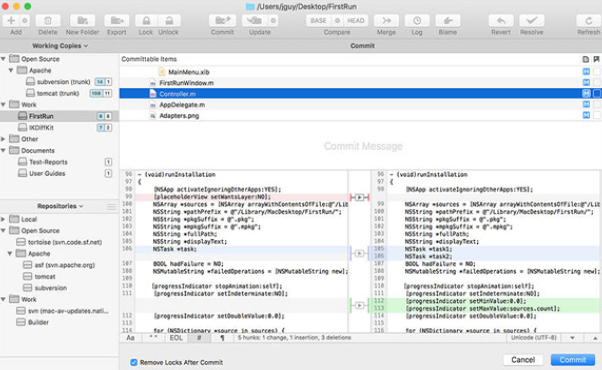Toggle the commit checkbox for FirstRunWindow.m
Image resolution: width=602 pixels, height=370 pixels.
tap(597, 83)
